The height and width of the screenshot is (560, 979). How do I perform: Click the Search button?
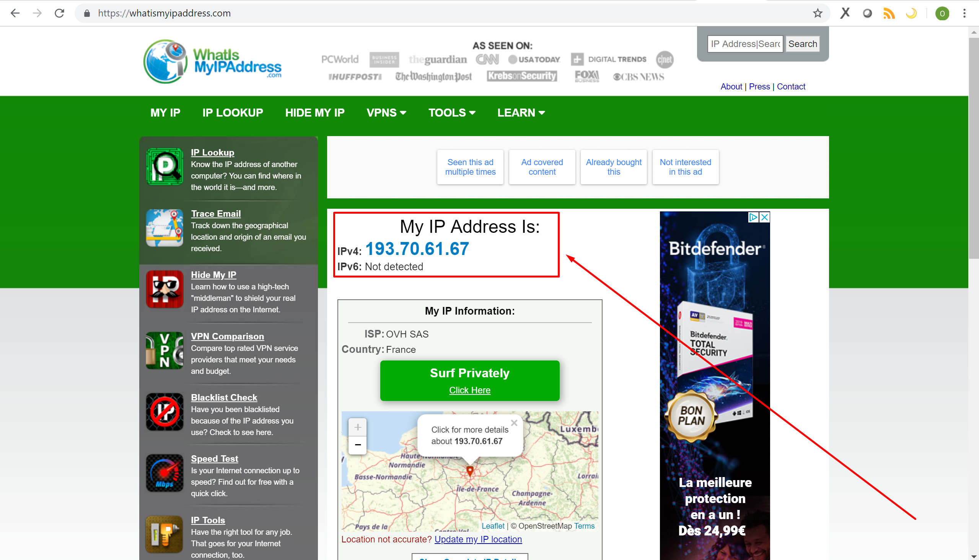pyautogui.click(x=802, y=44)
